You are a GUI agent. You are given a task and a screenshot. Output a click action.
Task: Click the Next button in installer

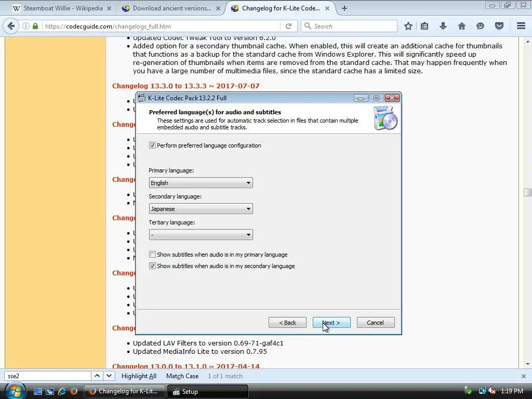click(331, 323)
